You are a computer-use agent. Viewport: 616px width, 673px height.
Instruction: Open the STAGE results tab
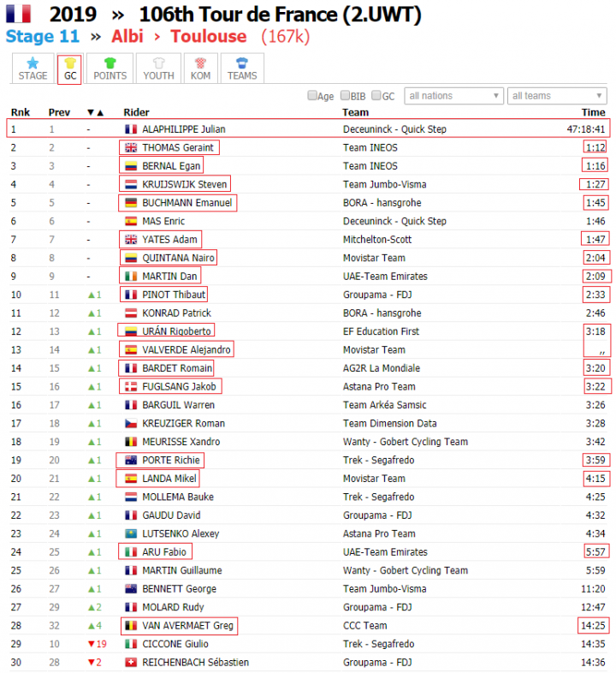33,68
